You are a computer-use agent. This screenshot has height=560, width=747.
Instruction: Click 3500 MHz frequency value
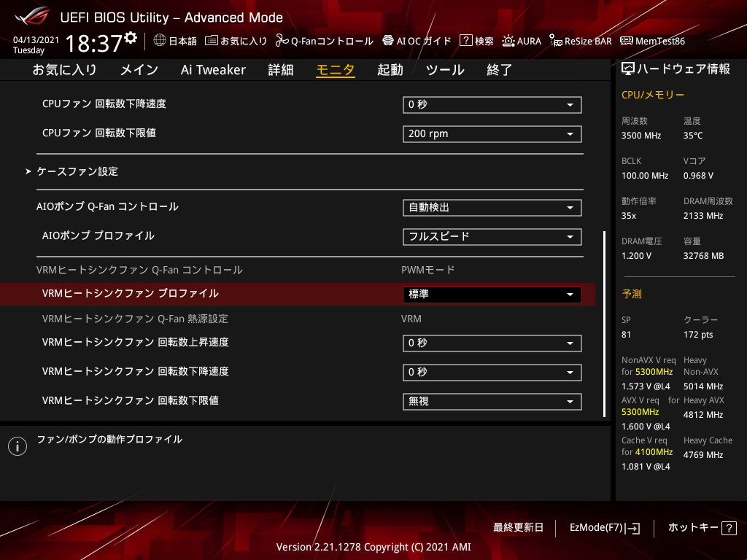point(640,136)
